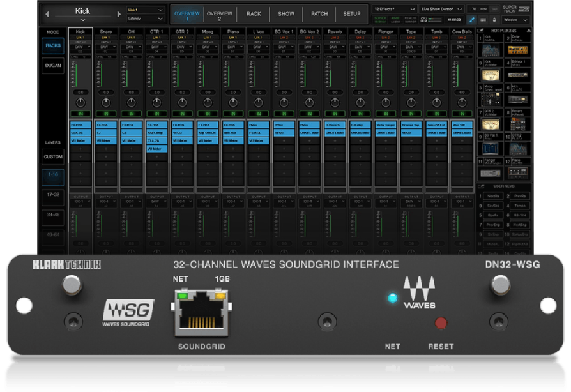This screenshot has width=571, height=392.
Task: Open the Rack tab
Action: [254, 14]
